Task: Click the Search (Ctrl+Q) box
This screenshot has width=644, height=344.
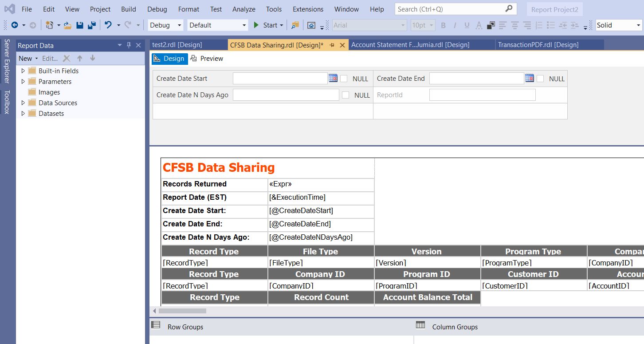Action: 455,9
